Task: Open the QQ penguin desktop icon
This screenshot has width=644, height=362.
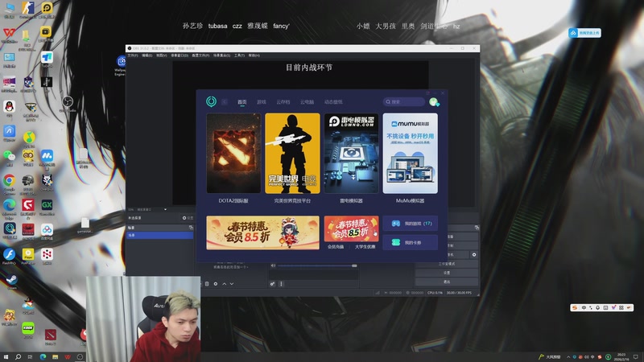Action: click(x=9, y=109)
